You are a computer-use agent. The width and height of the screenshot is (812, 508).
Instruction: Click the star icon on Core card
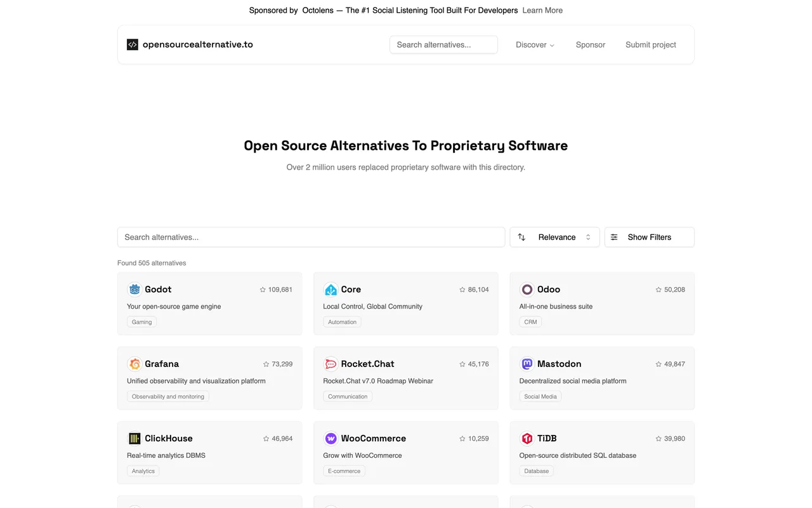click(462, 290)
